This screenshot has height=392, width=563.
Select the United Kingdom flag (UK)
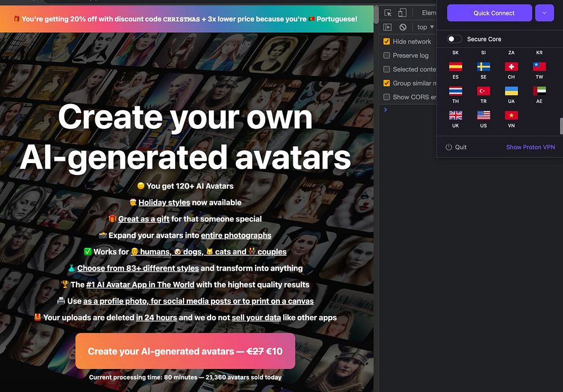tap(455, 115)
